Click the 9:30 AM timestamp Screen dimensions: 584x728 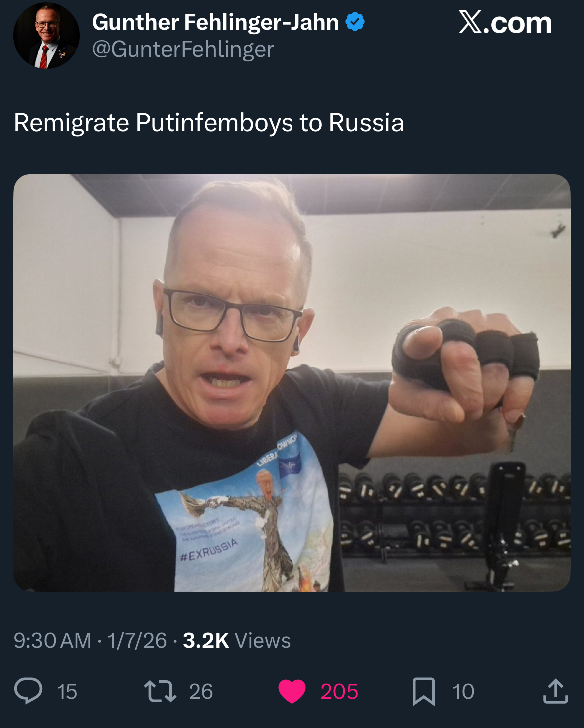53,641
